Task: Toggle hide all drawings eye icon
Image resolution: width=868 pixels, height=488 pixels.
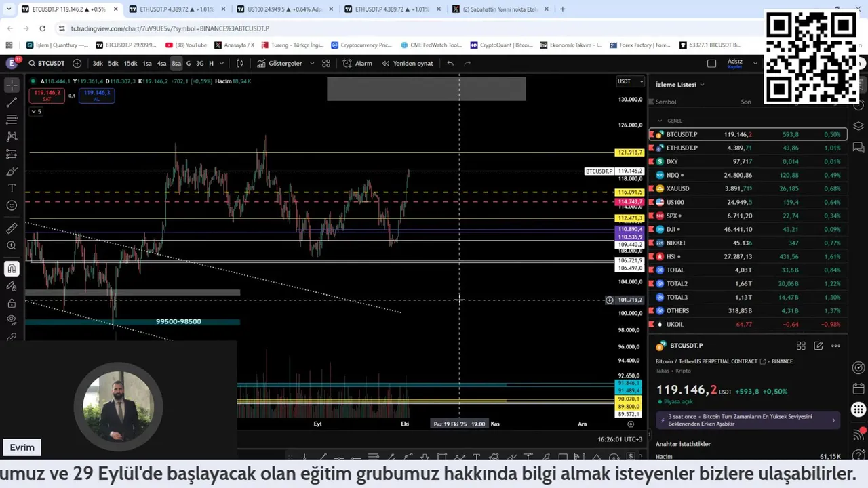Action: click(12, 320)
